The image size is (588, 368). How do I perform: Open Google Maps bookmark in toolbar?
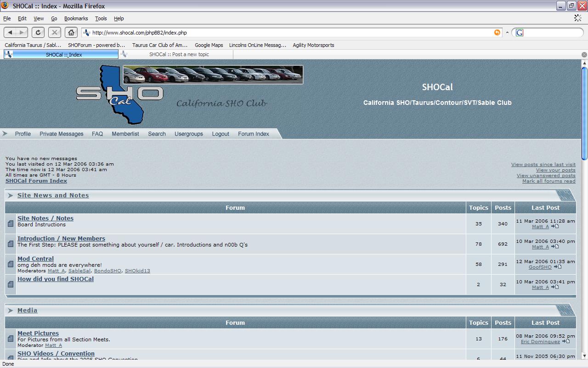point(209,45)
